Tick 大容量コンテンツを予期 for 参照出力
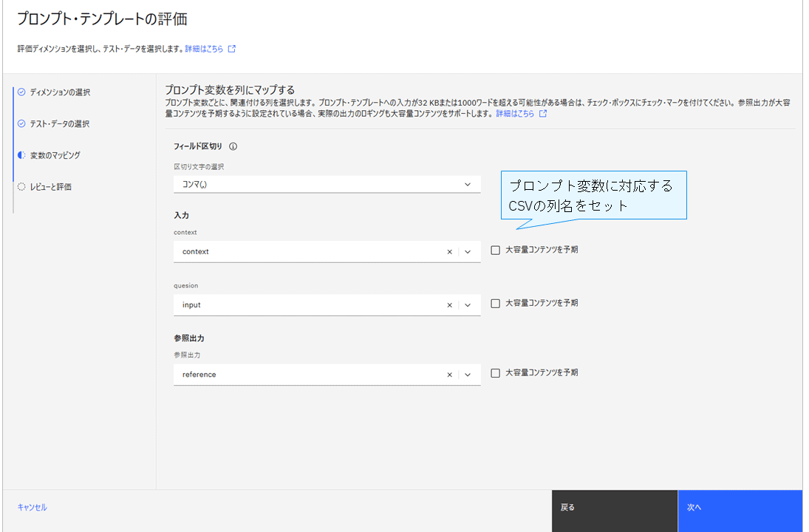 tap(496, 373)
